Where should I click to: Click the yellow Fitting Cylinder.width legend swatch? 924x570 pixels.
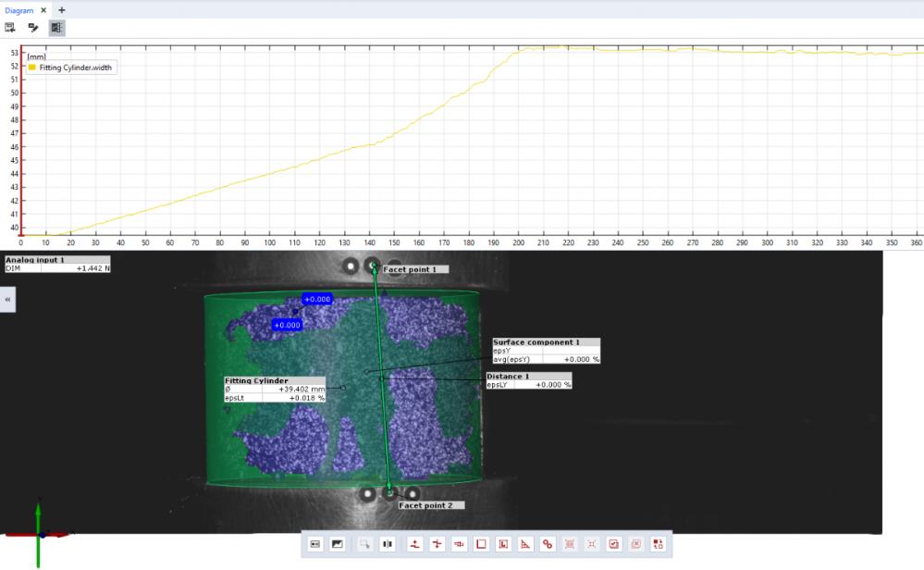click(x=32, y=68)
